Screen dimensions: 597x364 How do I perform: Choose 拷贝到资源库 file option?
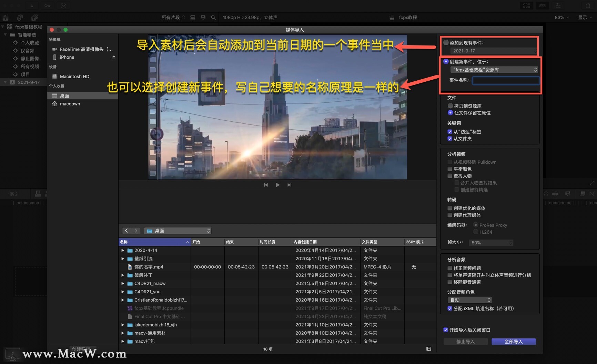tap(450, 106)
